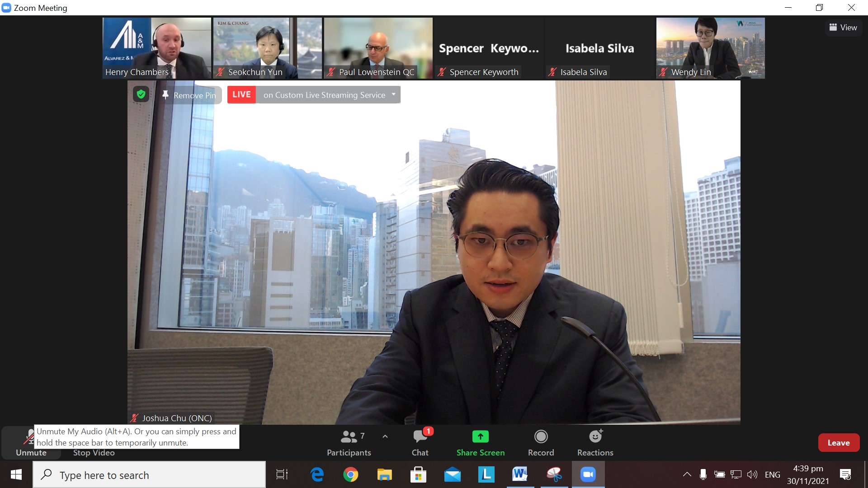Select Henry Chambers video thumbnail
868x488 pixels.
point(157,48)
